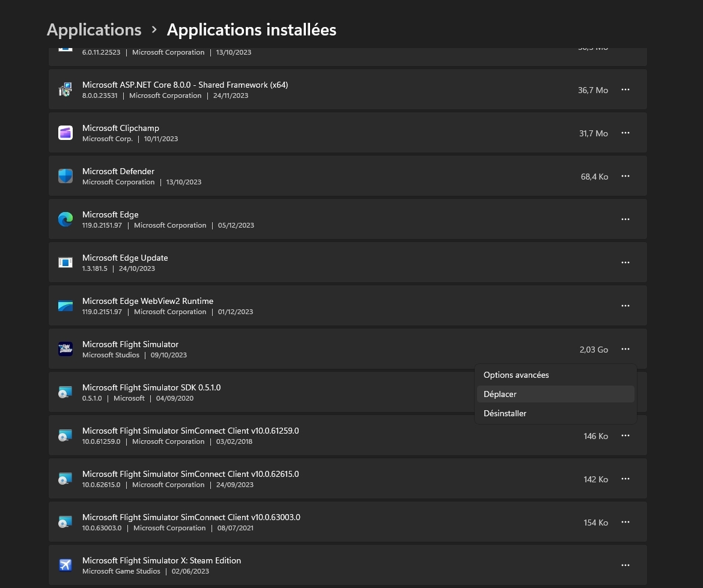Open more options for Edge WebView2 Runtime

pos(625,306)
